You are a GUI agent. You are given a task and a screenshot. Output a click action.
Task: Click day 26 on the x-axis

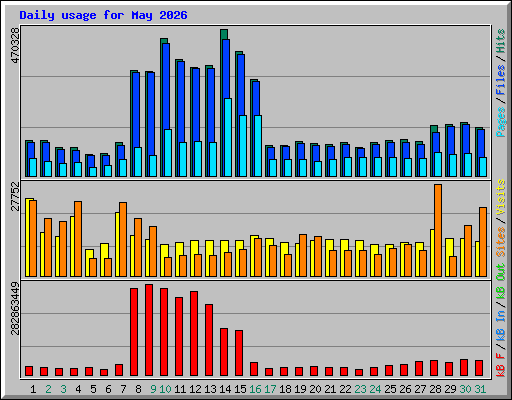[405, 389]
